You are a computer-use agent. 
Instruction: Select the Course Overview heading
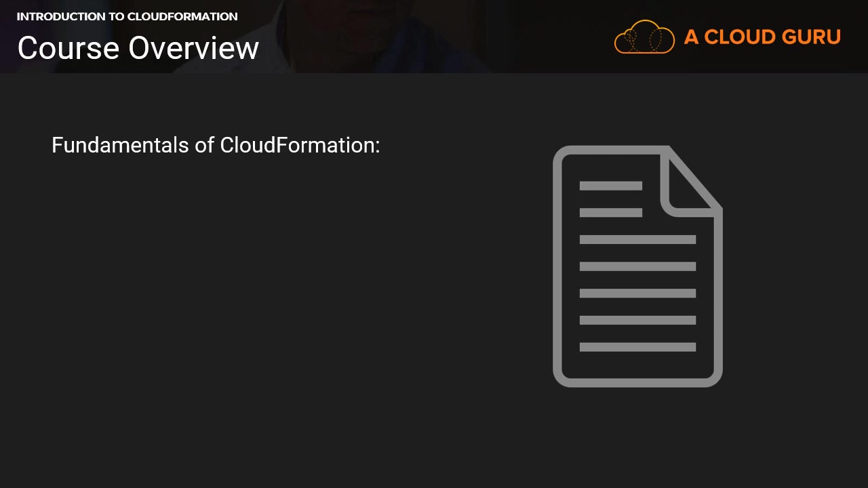pyautogui.click(x=138, y=48)
